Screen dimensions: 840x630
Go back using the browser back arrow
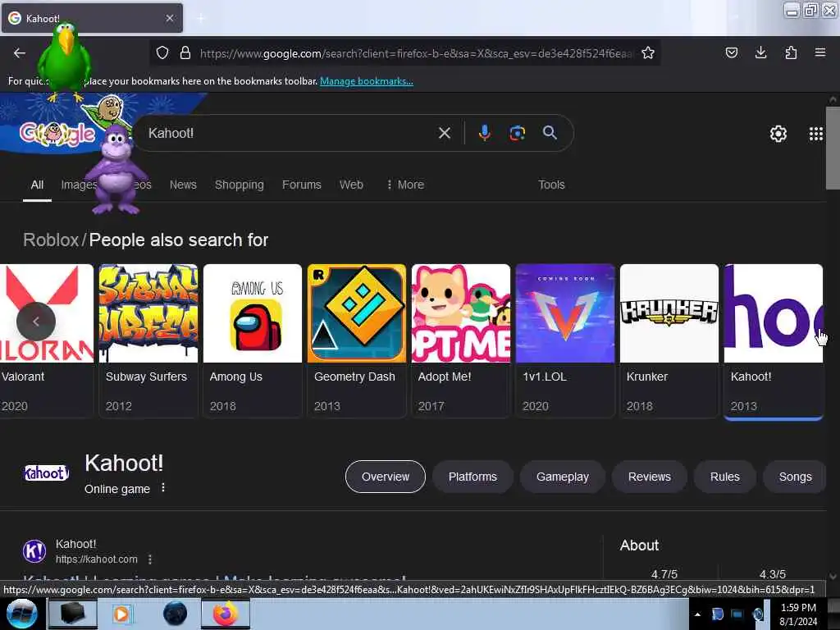20,52
